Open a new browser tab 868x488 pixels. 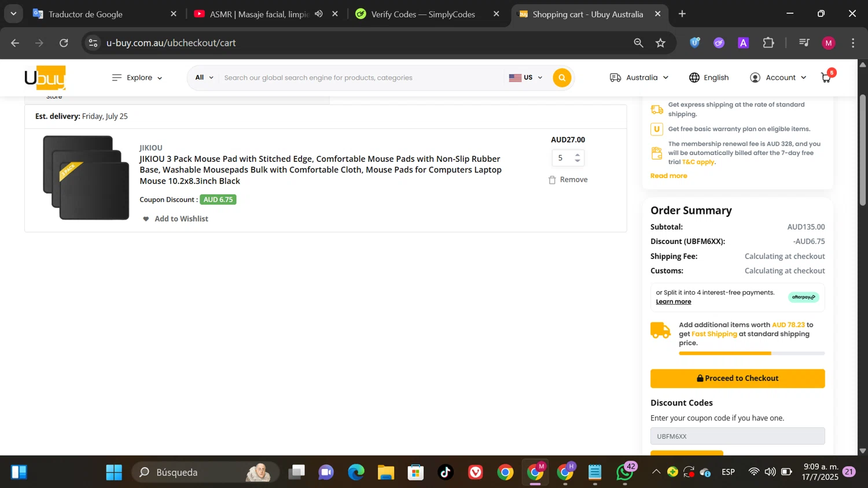coord(682,14)
